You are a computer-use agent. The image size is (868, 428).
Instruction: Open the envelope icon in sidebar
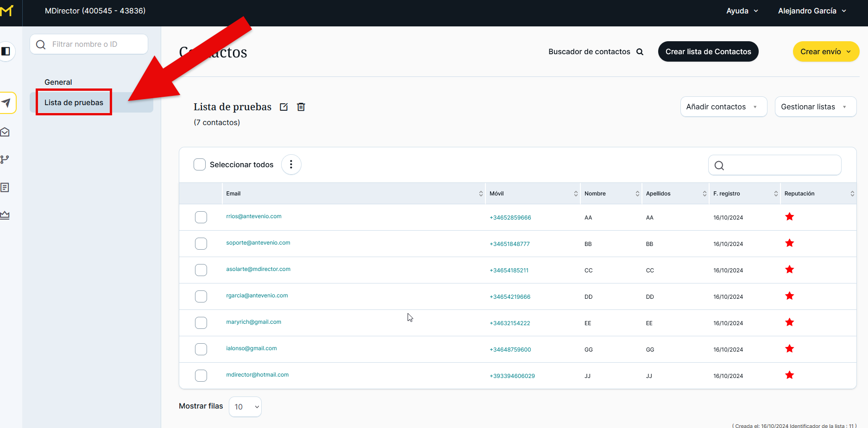(5, 132)
